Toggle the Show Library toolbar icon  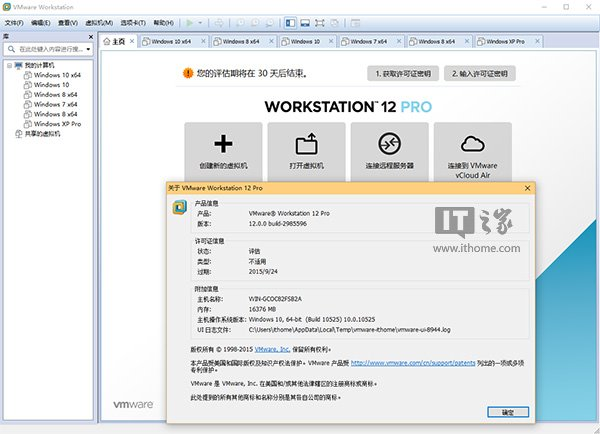coord(290,23)
